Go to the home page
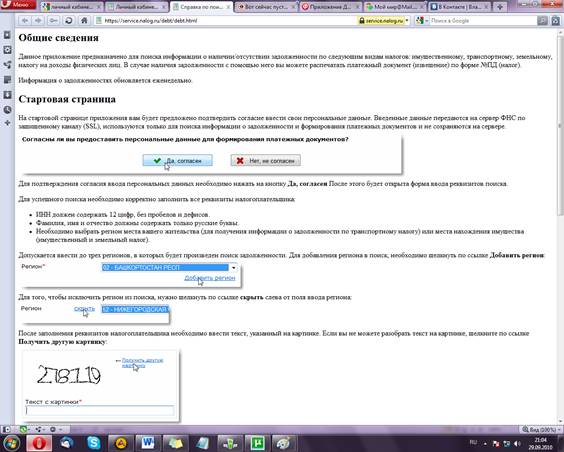The height and width of the screenshot is (452, 564). click(x=84, y=20)
